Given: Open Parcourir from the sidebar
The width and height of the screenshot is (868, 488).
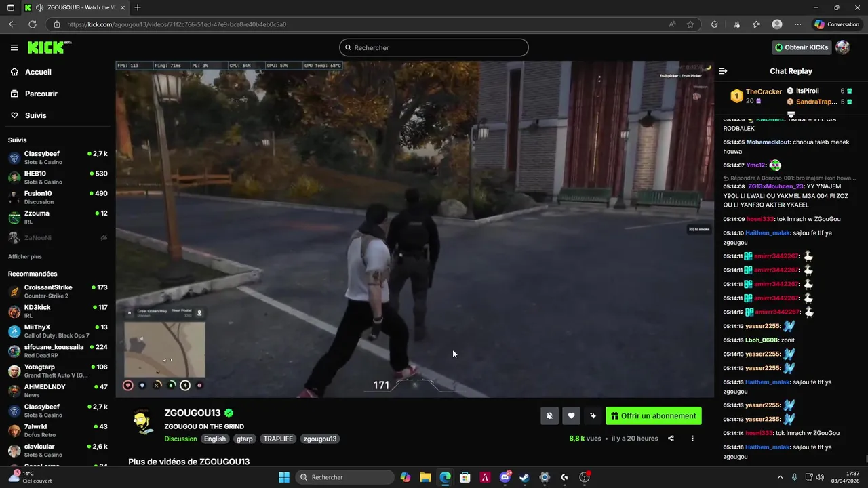Looking at the screenshot, I should [41, 94].
